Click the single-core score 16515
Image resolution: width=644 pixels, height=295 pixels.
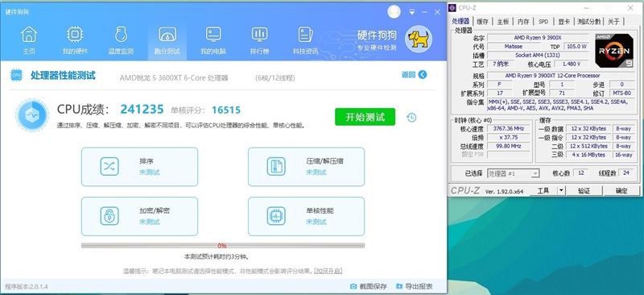(226, 110)
